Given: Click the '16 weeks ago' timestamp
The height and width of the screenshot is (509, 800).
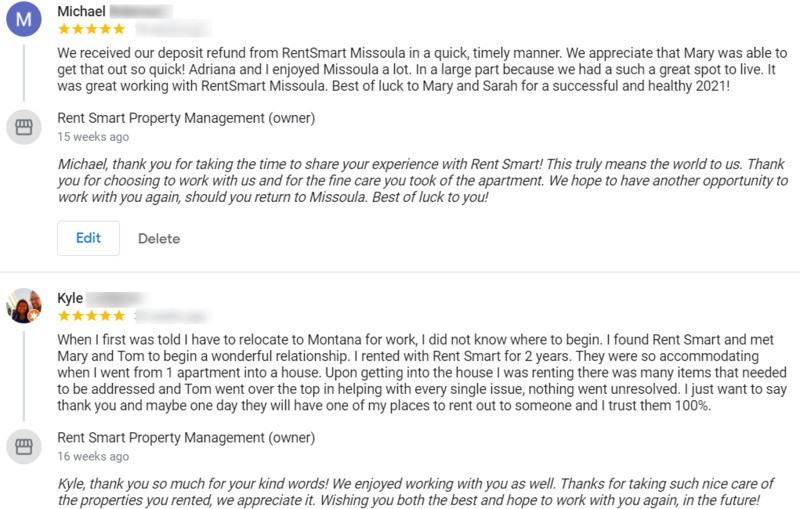Looking at the screenshot, I should coord(93,456).
